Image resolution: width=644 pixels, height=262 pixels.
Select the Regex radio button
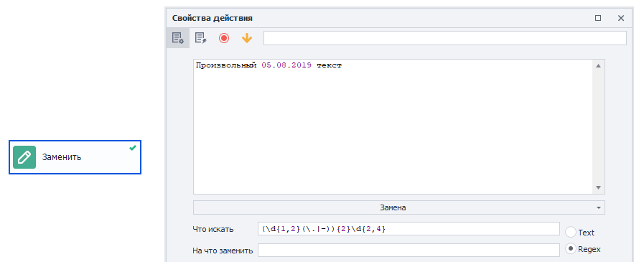click(571, 249)
